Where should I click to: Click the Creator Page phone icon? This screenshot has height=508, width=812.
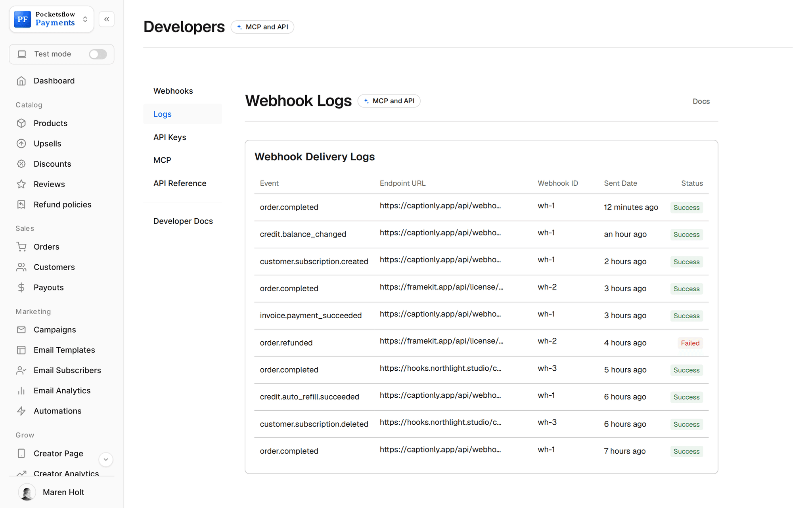[21, 453]
